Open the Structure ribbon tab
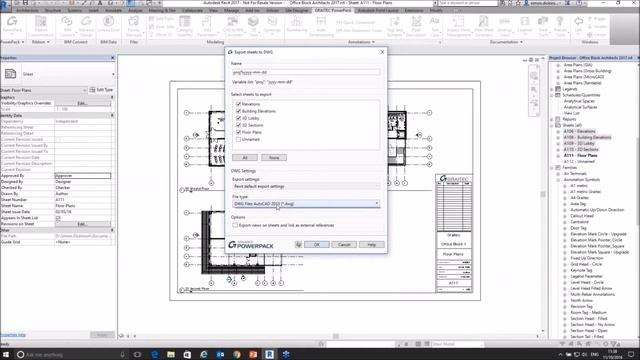Image resolution: width=640 pixels, height=360 pixels. pos(53,10)
